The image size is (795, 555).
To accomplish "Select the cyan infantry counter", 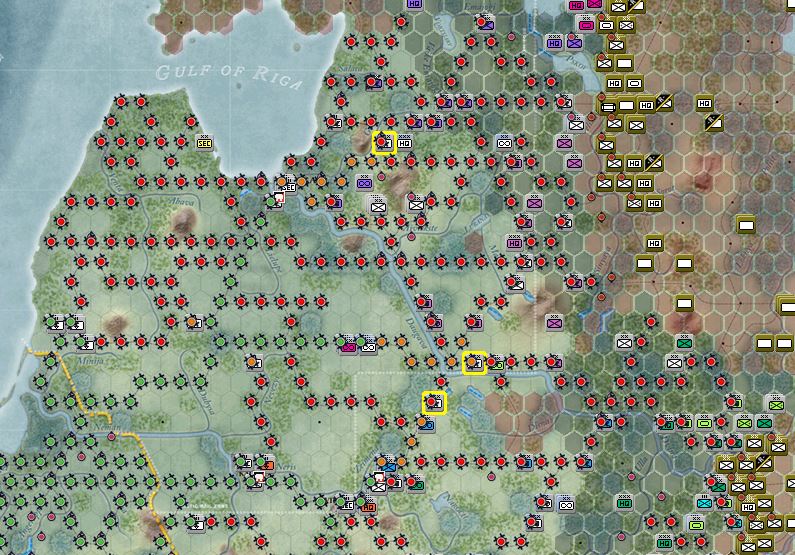I will coord(704,502).
